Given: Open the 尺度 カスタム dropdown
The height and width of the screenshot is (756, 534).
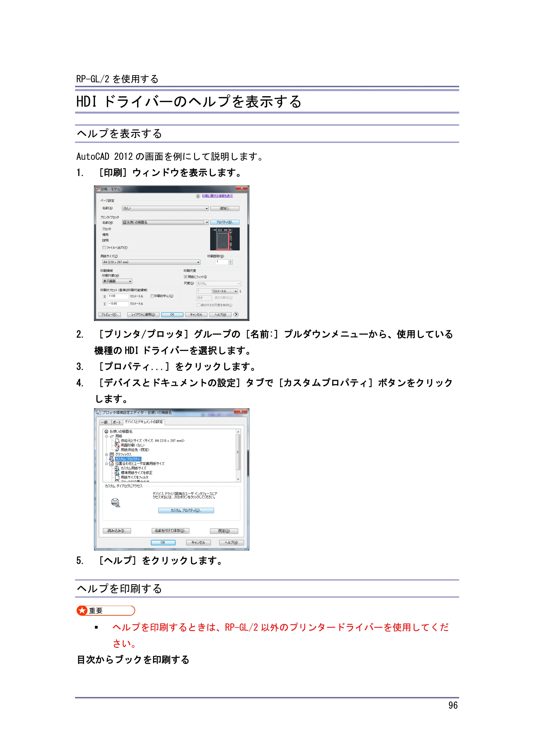Looking at the screenshot, I should point(219,284).
